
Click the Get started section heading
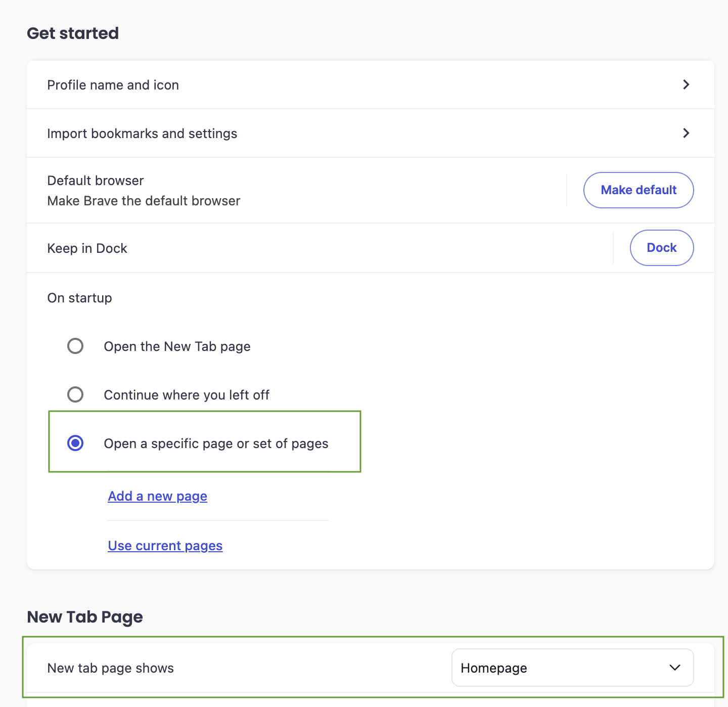coord(73,32)
